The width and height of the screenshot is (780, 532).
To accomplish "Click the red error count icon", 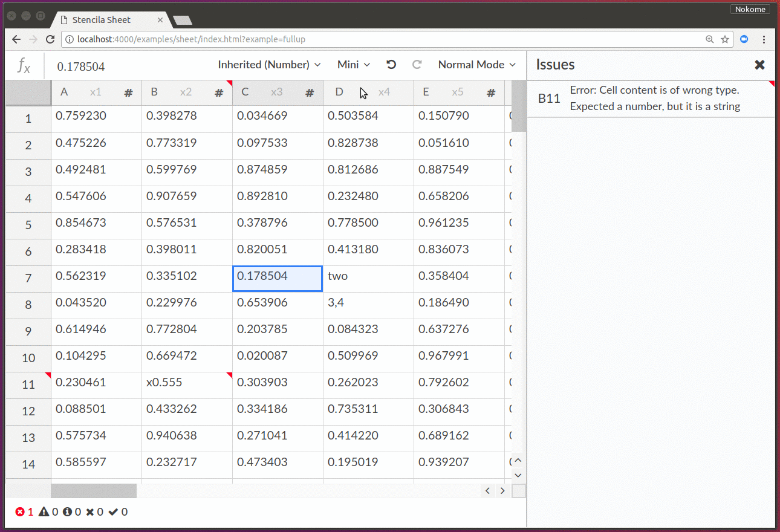I will click(20, 512).
